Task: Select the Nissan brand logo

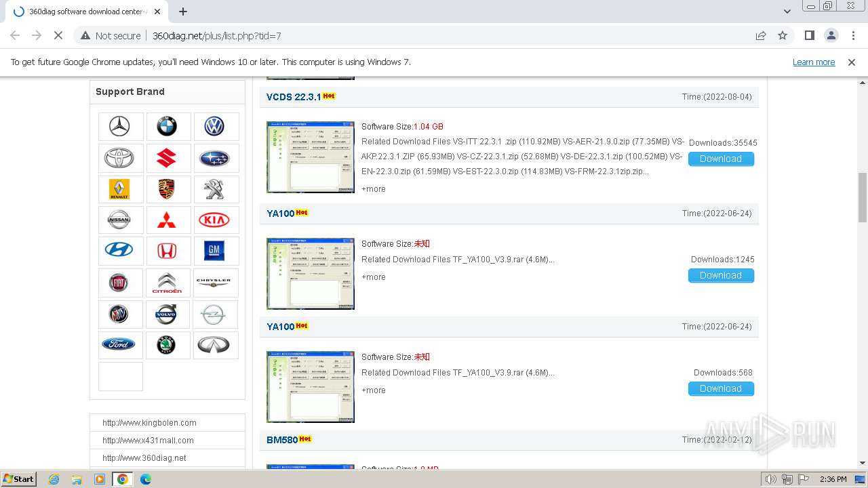Action: [121, 220]
